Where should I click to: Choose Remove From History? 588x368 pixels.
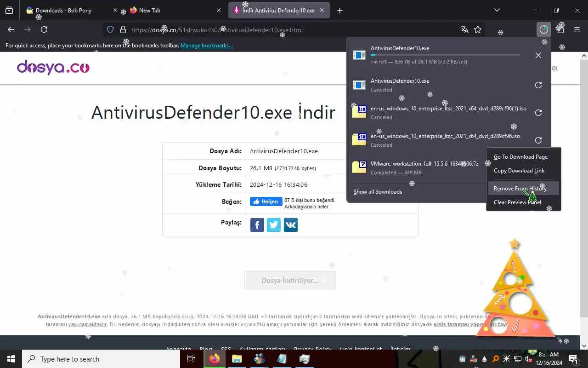click(524, 188)
